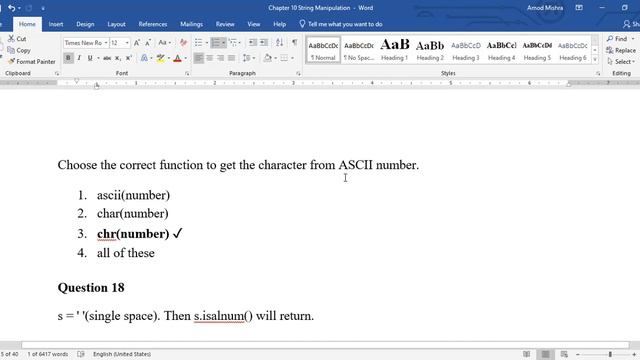
Task: Apply Text Effects to selection
Action: pyautogui.click(x=144, y=58)
